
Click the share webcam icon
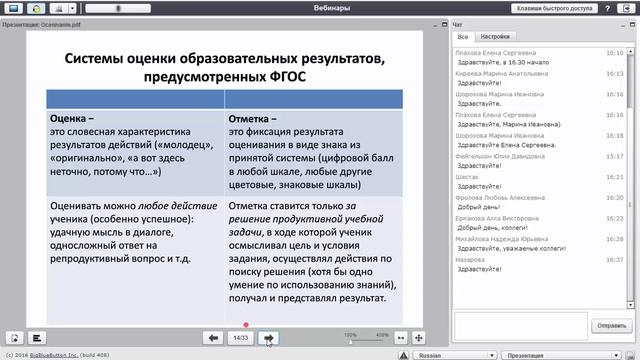tap(59, 8)
